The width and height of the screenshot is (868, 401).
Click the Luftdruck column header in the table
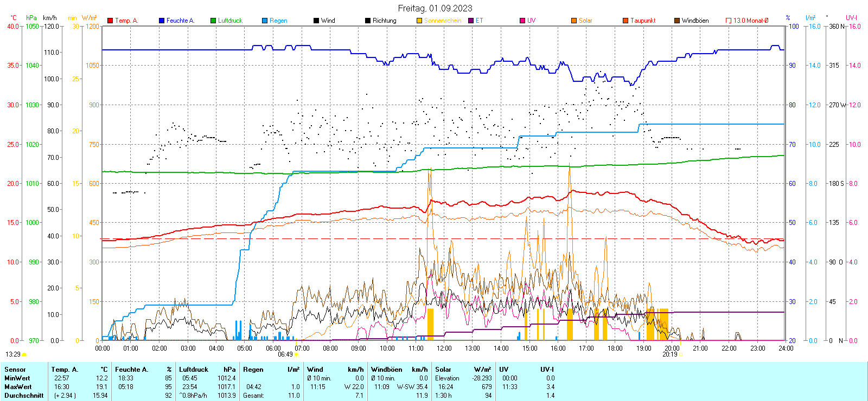pos(194,370)
